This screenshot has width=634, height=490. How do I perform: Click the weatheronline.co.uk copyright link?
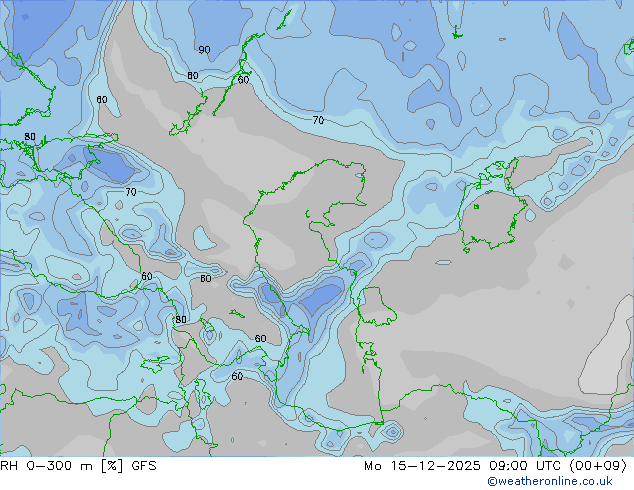coord(549,481)
